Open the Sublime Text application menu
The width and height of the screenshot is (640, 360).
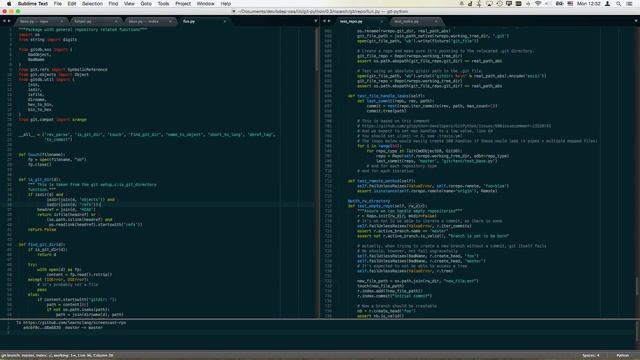pos(33,4)
